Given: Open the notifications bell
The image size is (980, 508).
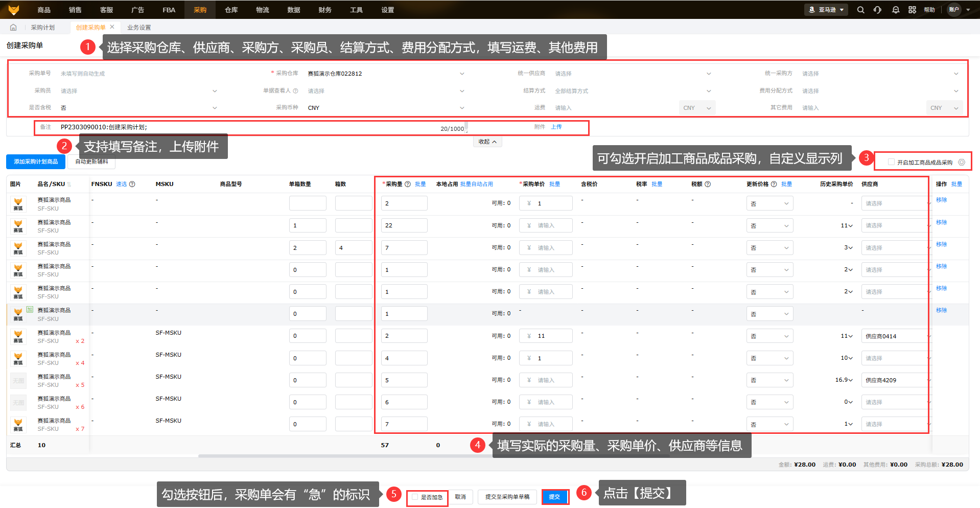Looking at the screenshot, I should point(895,10).
